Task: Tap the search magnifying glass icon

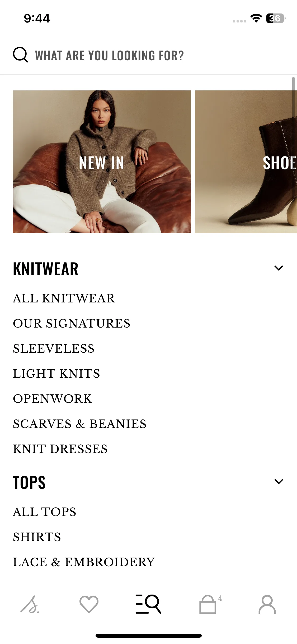Action: coord(21,55)
